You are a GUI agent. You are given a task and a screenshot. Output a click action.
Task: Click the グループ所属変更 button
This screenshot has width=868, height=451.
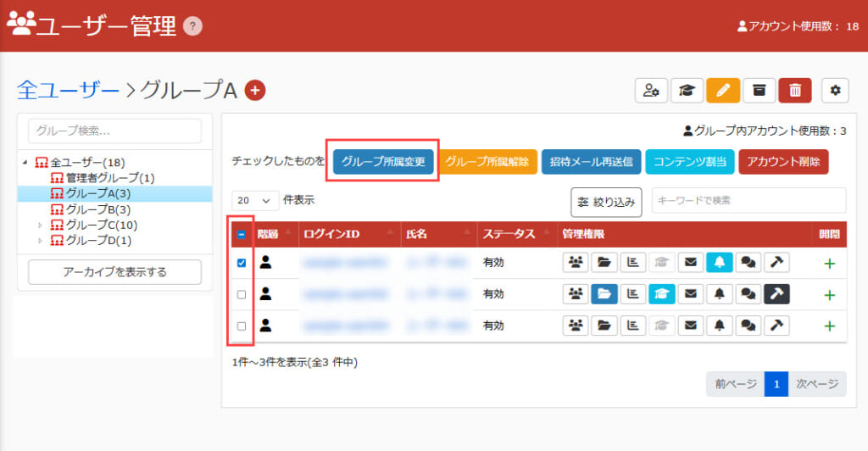click(383, 161)
